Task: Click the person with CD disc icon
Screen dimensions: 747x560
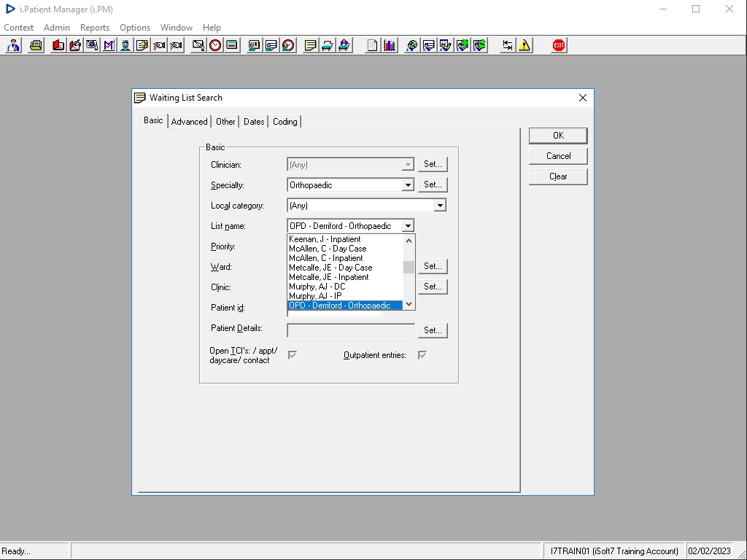Action: pos(411,45)
